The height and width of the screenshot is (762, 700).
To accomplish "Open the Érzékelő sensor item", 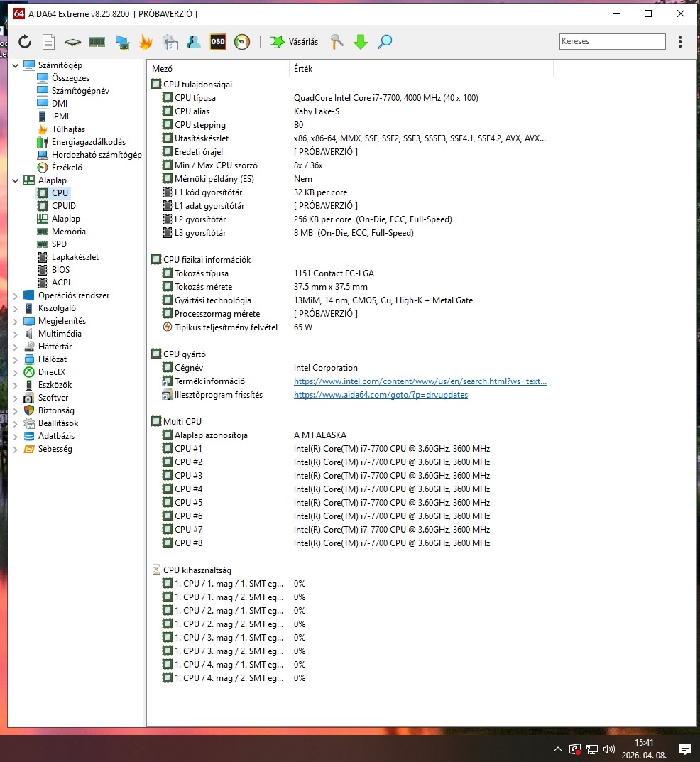I will (x=67, y=168).
